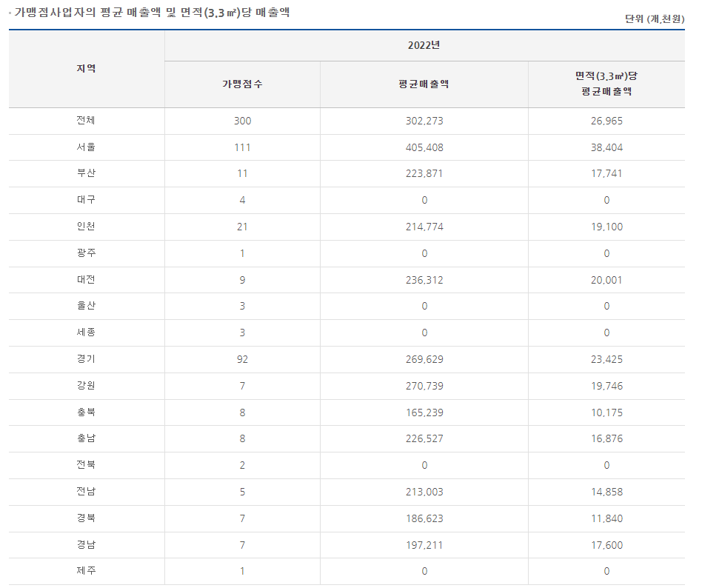
Task: Click the 지역 column header
Action: [86, 69]
